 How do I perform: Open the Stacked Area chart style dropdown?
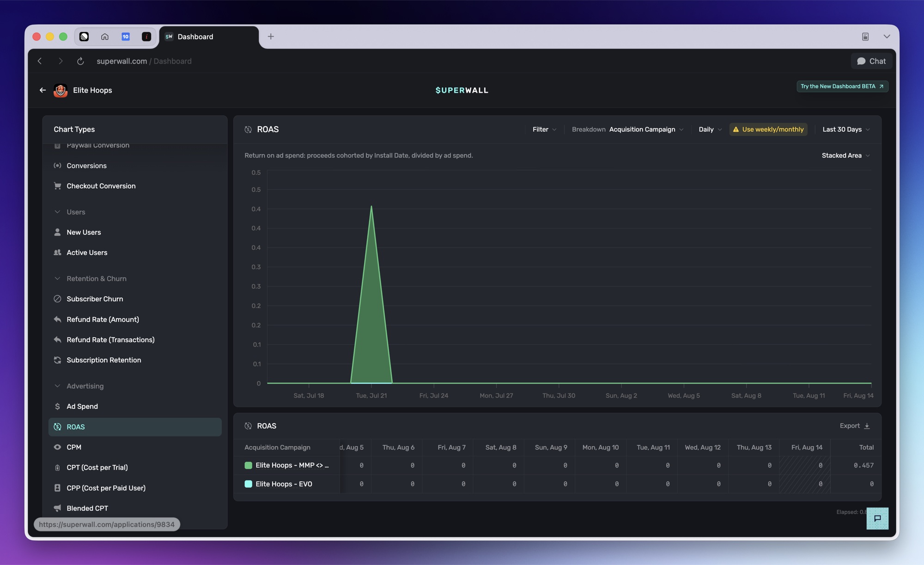point(845,155)
